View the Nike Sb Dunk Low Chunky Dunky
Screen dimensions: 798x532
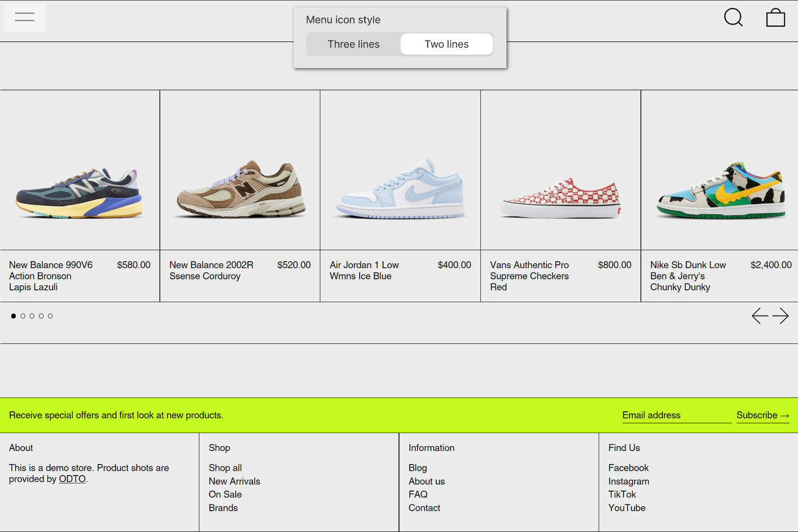pos(719,192)
